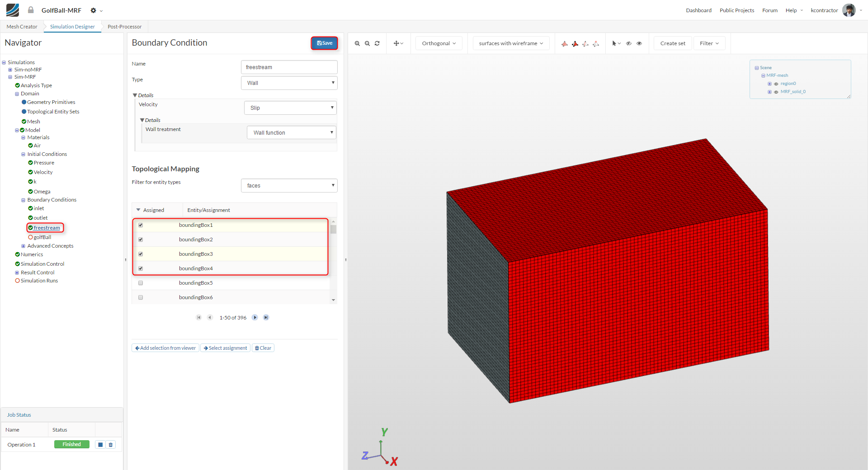
Task: Check the boundingBox5 assignment checkbox
Action: [x=141, y=283]
